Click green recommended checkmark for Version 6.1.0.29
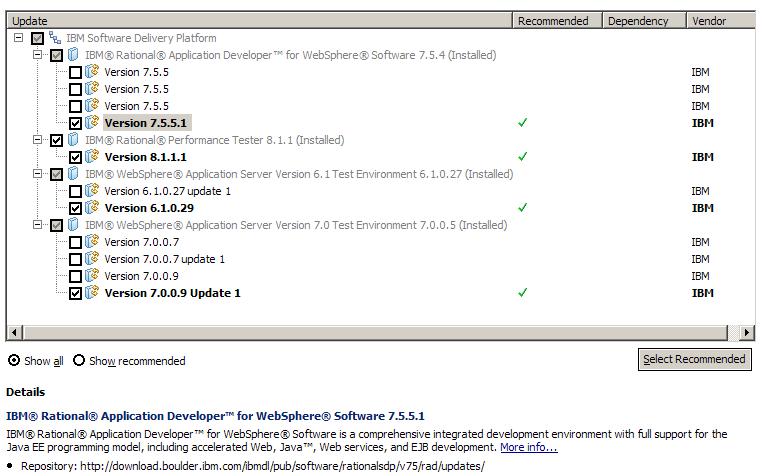This screenshot has width=765, height=476. [x=523, y=208]
